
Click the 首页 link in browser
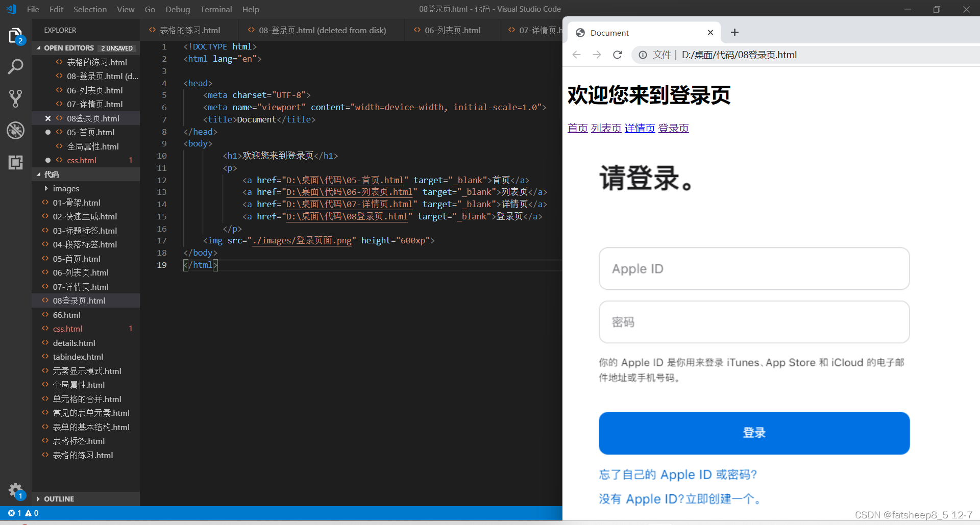point(578,128)
